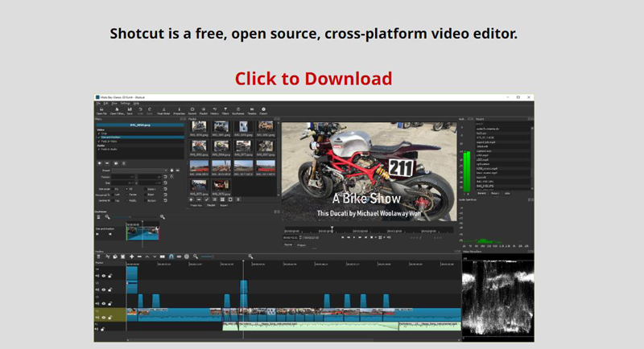
Task: Save the preset with the plus beside Preset
Action: (x=171, y=170)
